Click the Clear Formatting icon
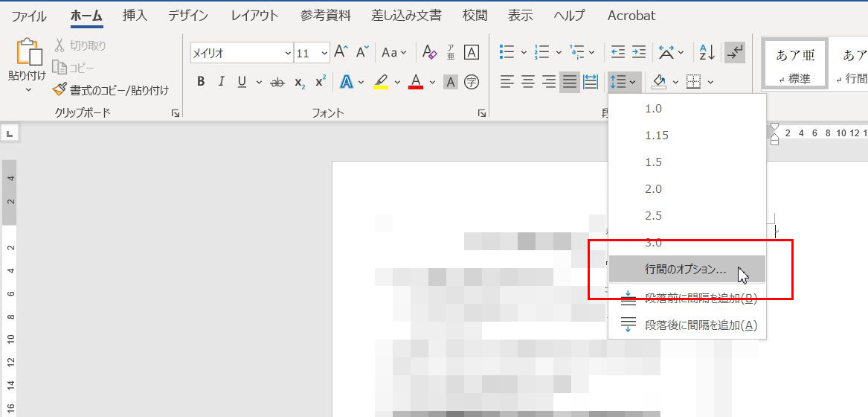This screenshot has width=868, height=417. pos(429,53)
